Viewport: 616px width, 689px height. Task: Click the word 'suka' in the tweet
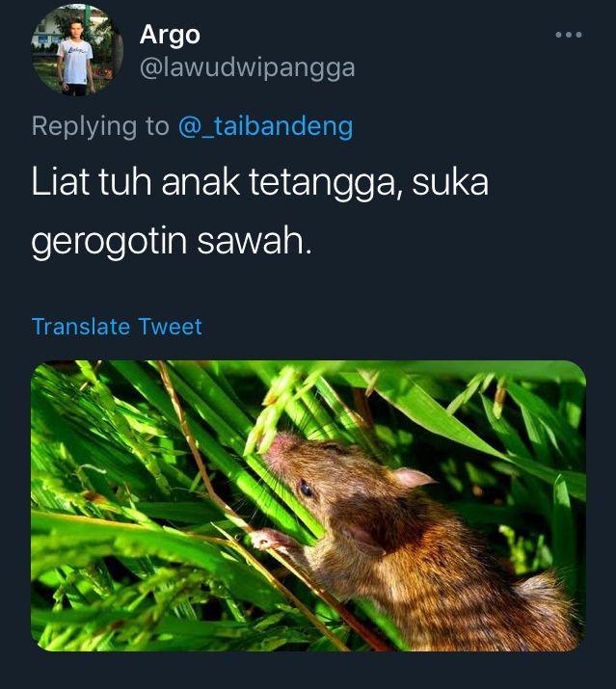click(450, 181)
